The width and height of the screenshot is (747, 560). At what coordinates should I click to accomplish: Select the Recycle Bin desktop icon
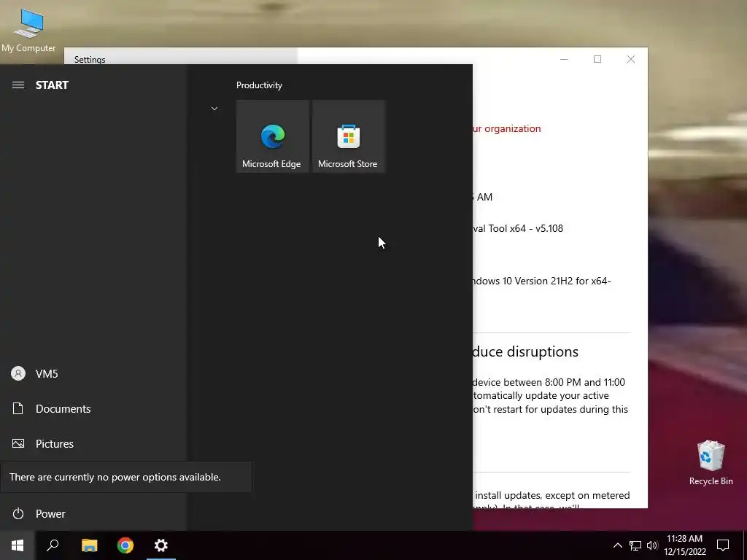[711, 463]
